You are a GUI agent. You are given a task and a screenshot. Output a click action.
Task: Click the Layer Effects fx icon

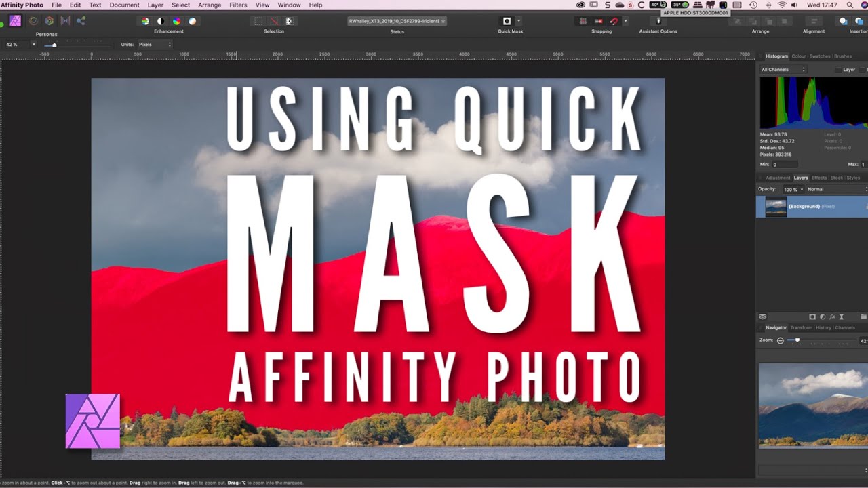(832, 317)
